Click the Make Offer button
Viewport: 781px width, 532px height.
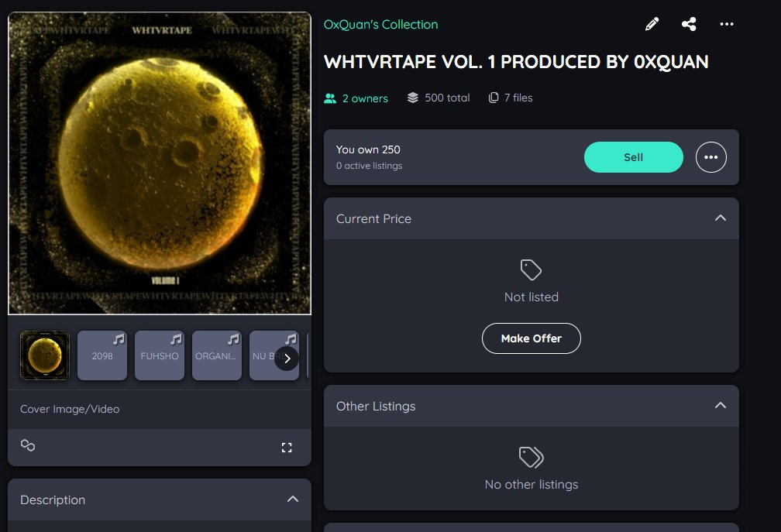pyautogui.click(x=531, y=338)
